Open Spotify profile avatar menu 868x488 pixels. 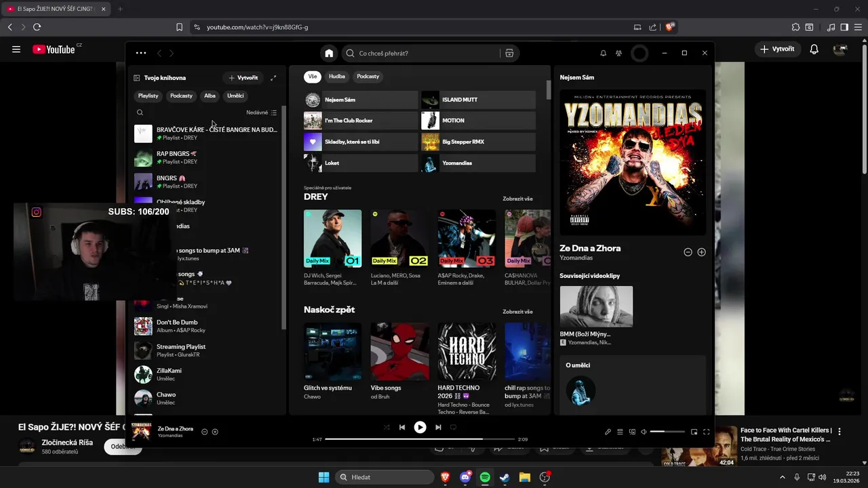coord(639,53)
